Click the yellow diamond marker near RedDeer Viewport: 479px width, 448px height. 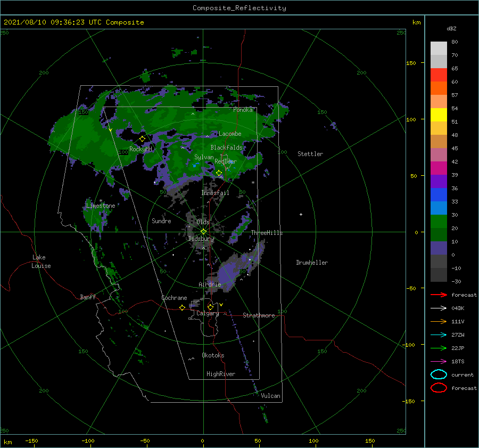tap(219, 173)
